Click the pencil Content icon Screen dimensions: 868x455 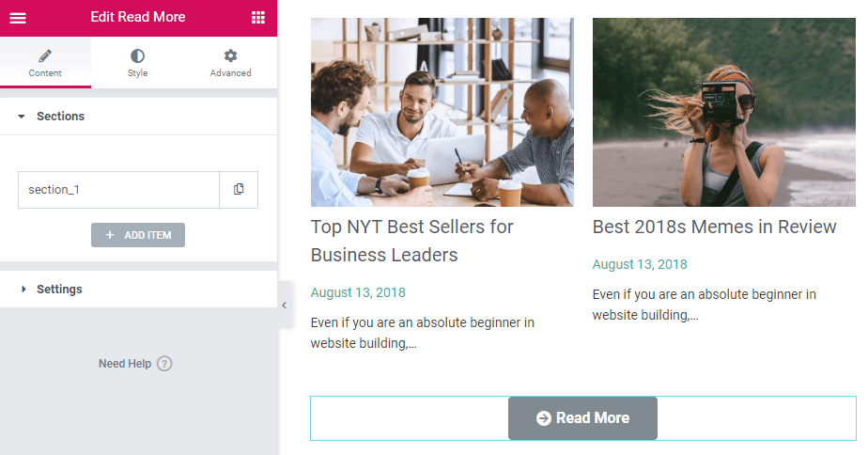point(45,55)
